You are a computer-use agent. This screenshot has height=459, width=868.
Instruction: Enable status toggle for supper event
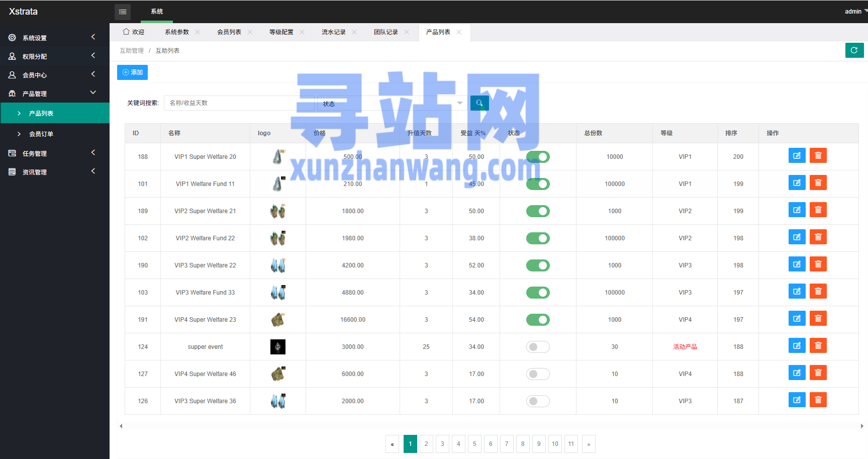click(537, 347)
